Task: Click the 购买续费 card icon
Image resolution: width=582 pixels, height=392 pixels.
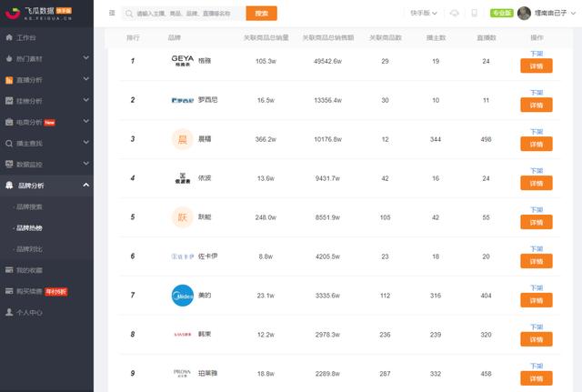Action: click(x=9, y=291)
